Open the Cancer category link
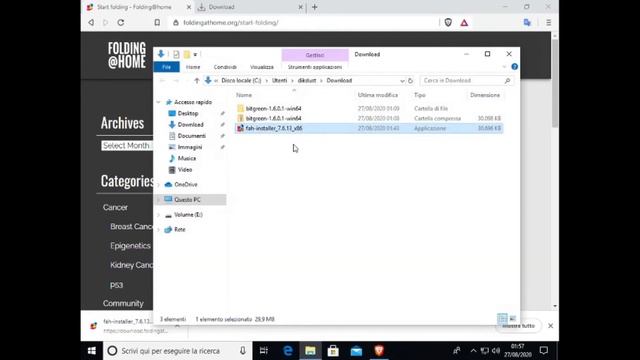This screenshot has width=640, height=360. (115, 207)
